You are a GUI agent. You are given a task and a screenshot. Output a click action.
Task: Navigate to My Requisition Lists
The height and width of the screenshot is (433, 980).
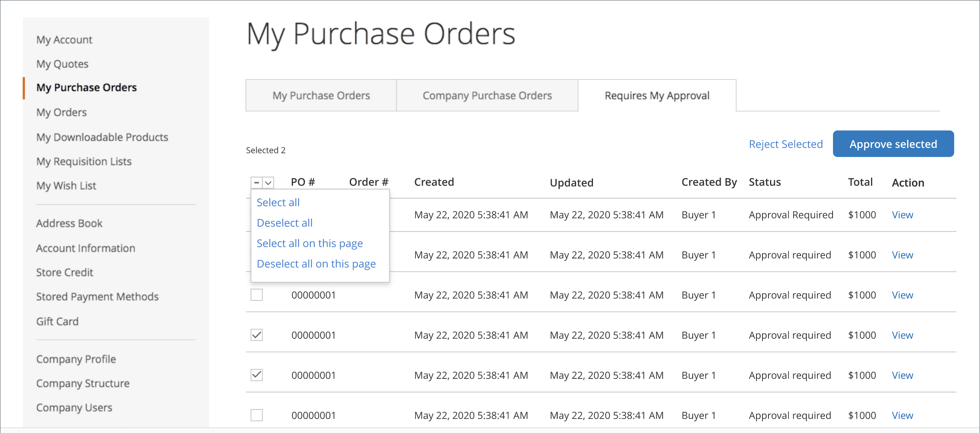point(84,161)
